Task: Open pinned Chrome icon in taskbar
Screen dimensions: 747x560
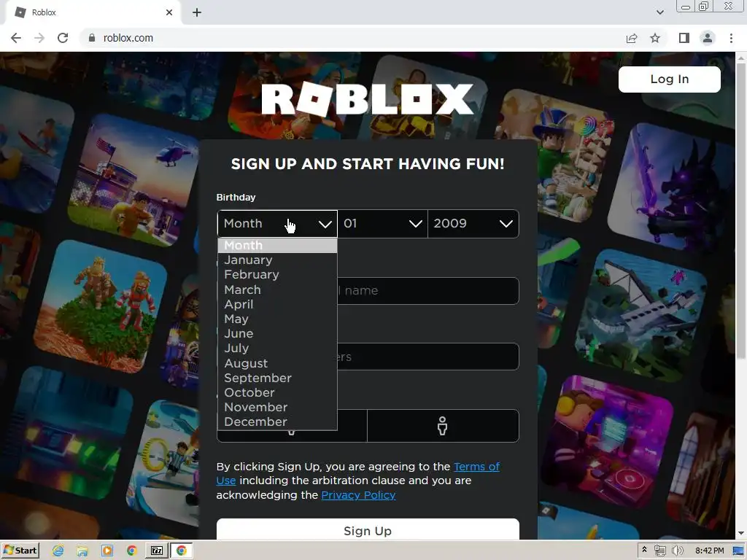Action: coord(132,551)
